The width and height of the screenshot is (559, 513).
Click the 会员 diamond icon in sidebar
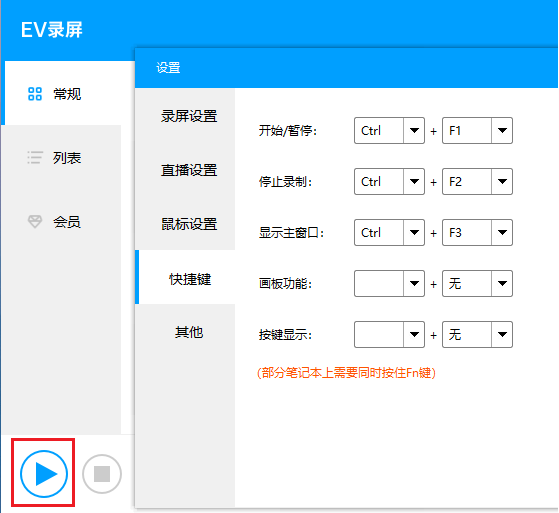[35, 221]
